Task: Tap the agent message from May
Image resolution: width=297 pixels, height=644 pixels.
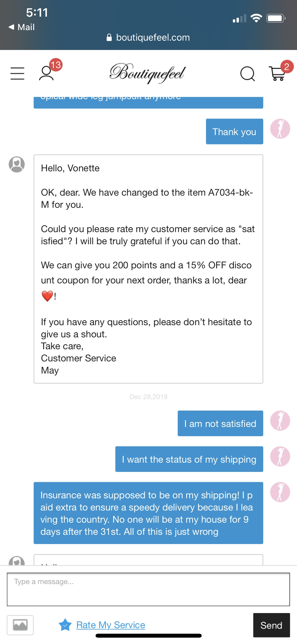Action: (x=148, y=269)
